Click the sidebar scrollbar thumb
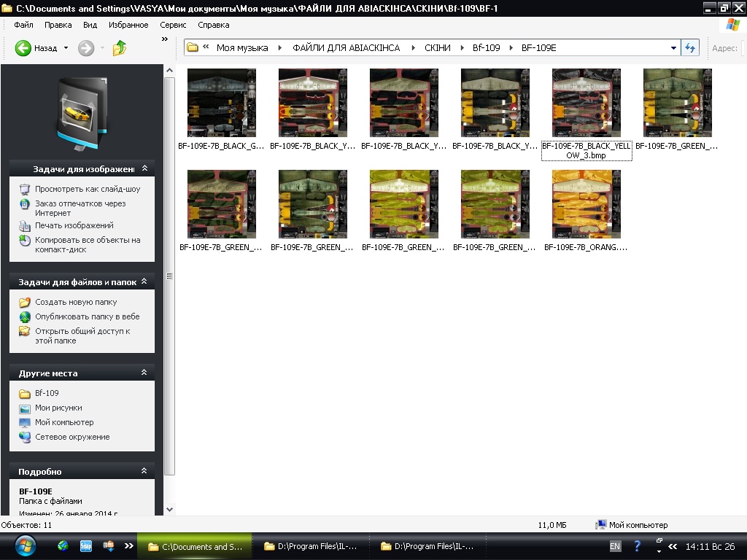 click(169, 276)
